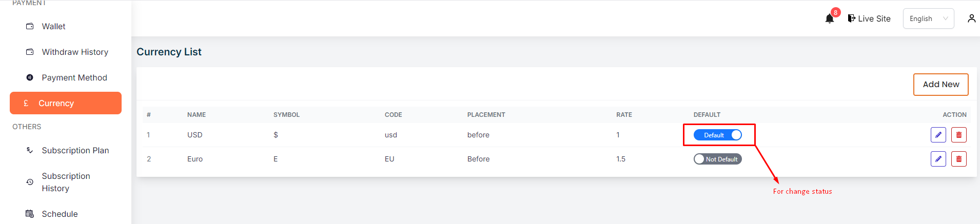
Task: Go to Payment Method page
Action: (x=74, y=77)
